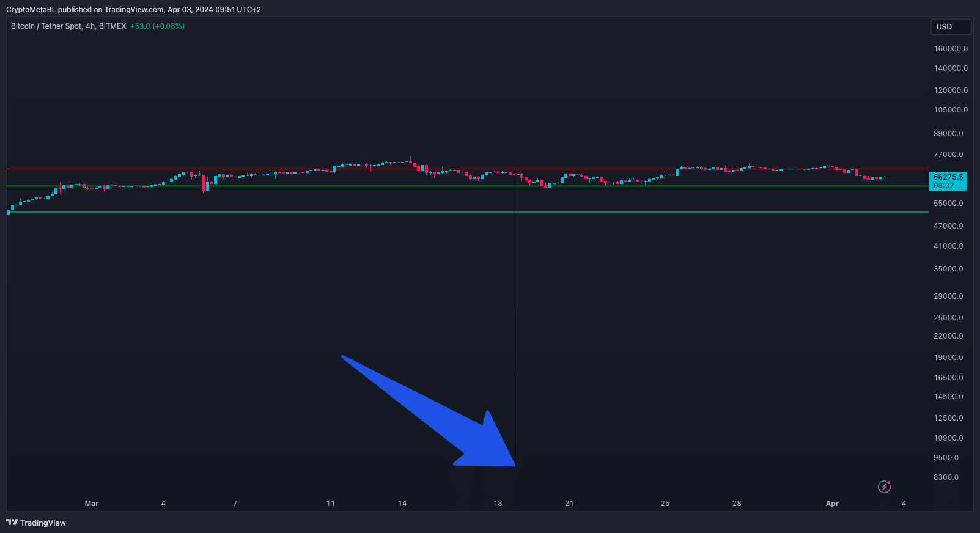The width and height of the screenshot is (980, 533).
Task: Click the 55000.0 price axis label
Action: (948, 204)
